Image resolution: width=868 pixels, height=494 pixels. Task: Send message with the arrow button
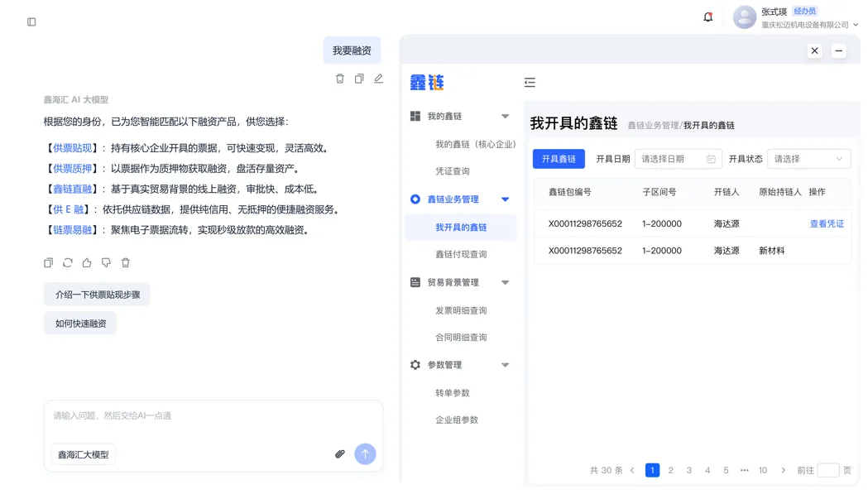click(x=365, y=454)
